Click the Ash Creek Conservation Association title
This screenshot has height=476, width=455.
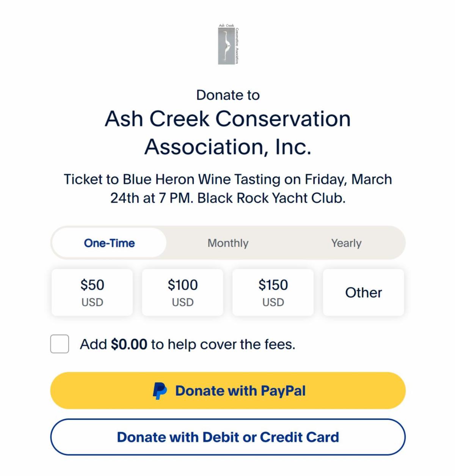coord(228,132)
